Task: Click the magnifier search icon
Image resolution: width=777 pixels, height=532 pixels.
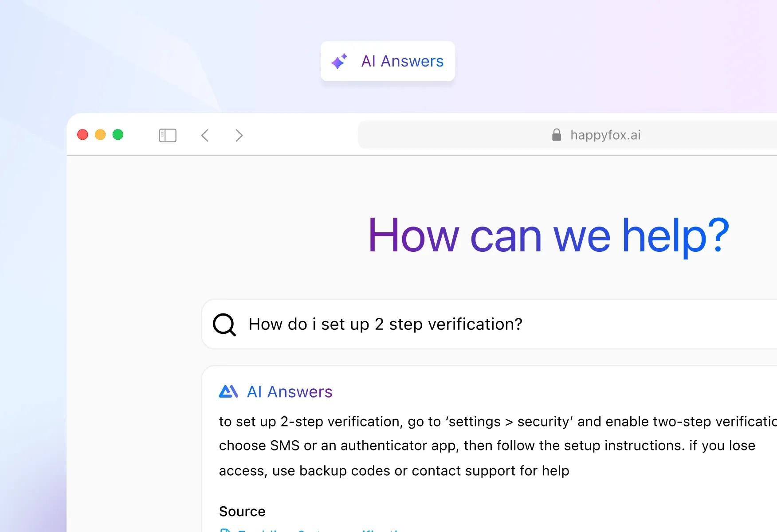Action: click(x=224, y=325)
